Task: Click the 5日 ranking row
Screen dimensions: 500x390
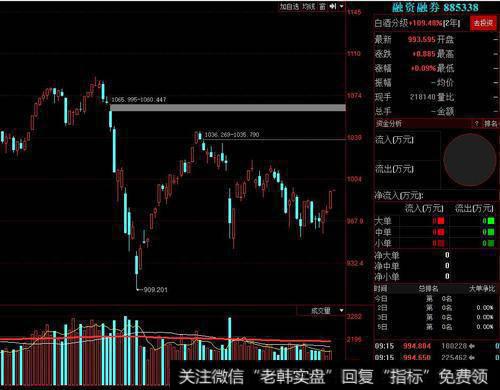Action: tap(436, 327)
